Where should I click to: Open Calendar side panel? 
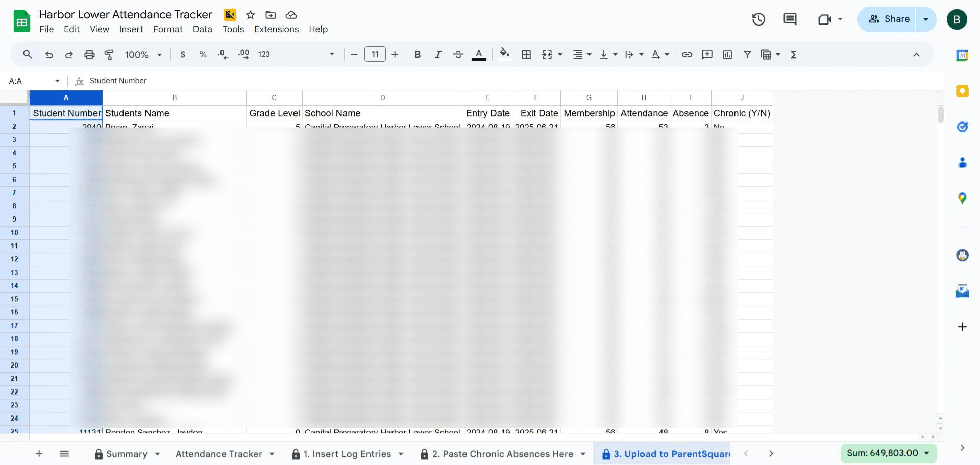point(962,55)
